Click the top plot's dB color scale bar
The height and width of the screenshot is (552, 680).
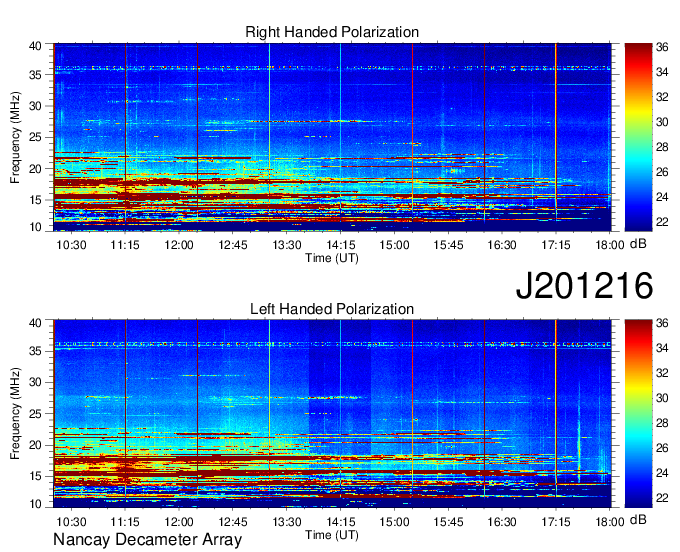point(638,137)
